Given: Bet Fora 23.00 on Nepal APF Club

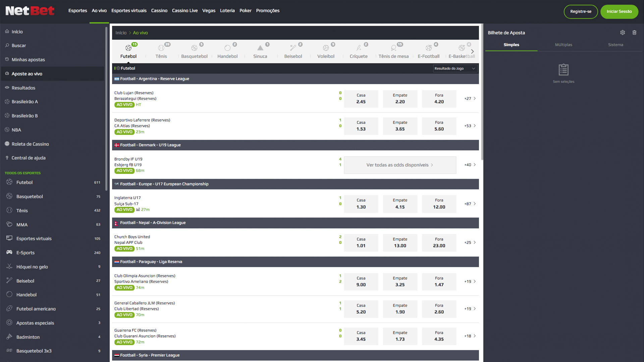Looking at the screenshot, I should 439,242.
